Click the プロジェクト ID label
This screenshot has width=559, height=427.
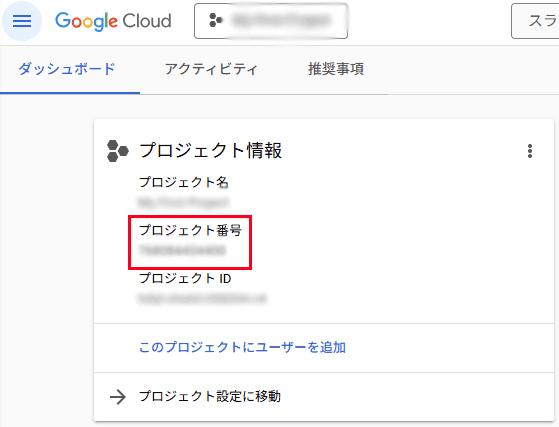coord(185,278)
